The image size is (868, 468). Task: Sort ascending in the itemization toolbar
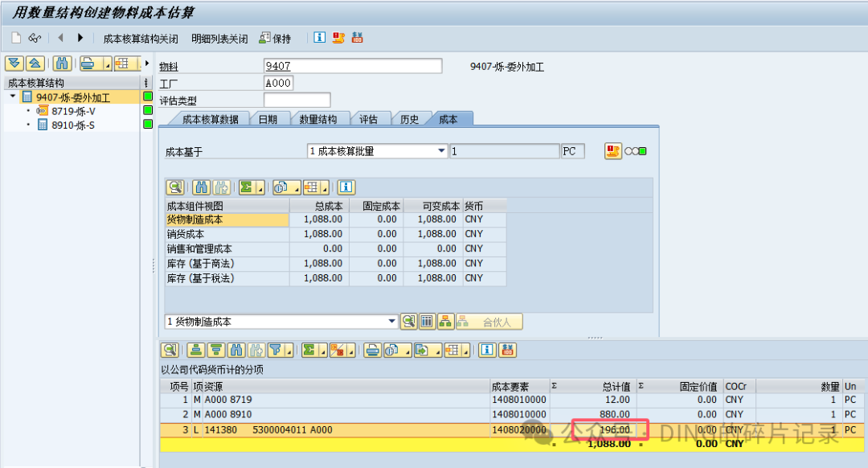click(x=196, y=350)
